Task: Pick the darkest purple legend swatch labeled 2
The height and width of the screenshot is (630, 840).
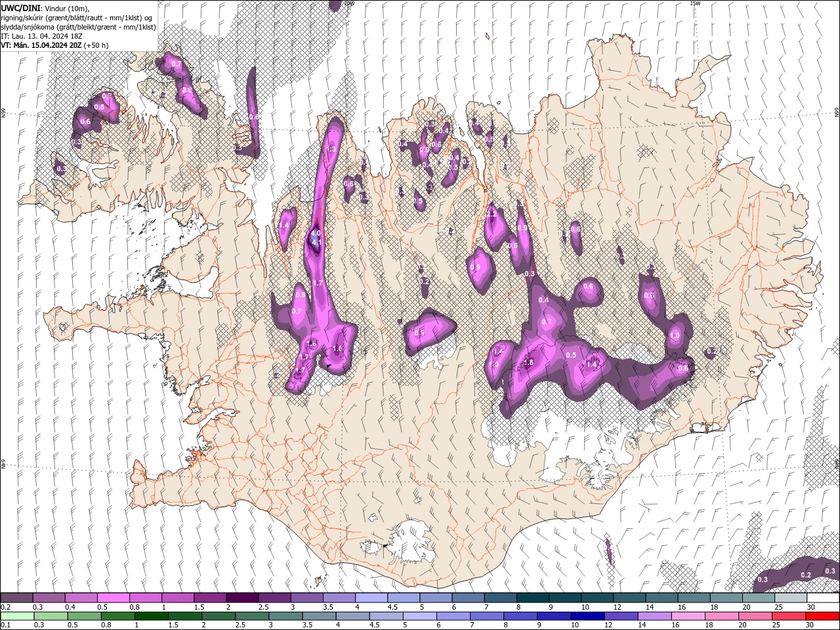Action: point(242,598)
